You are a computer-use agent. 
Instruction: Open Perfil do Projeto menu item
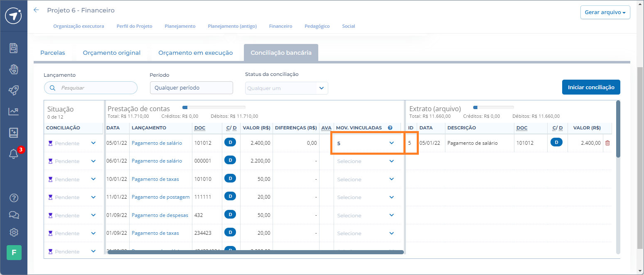pos(134,26)
